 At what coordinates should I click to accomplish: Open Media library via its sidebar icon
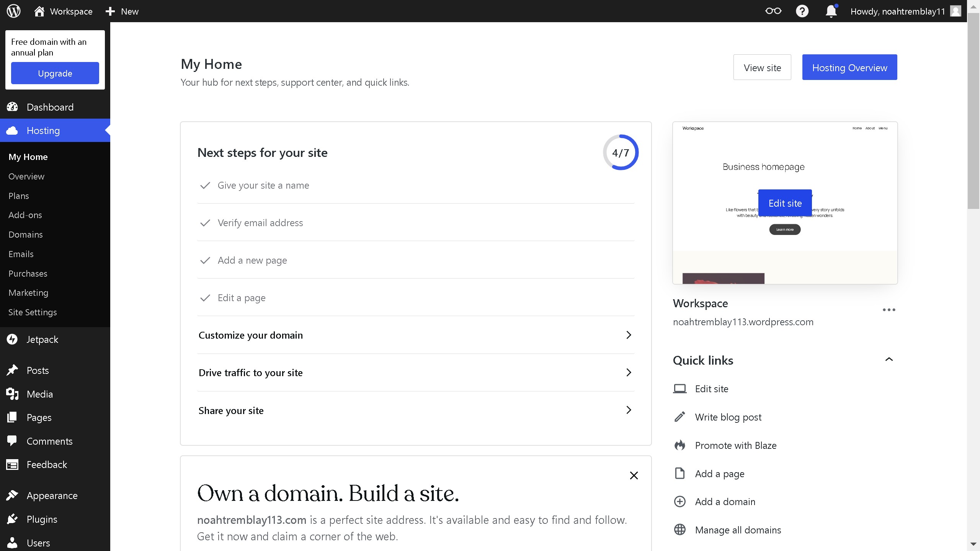tap(12, 394)
